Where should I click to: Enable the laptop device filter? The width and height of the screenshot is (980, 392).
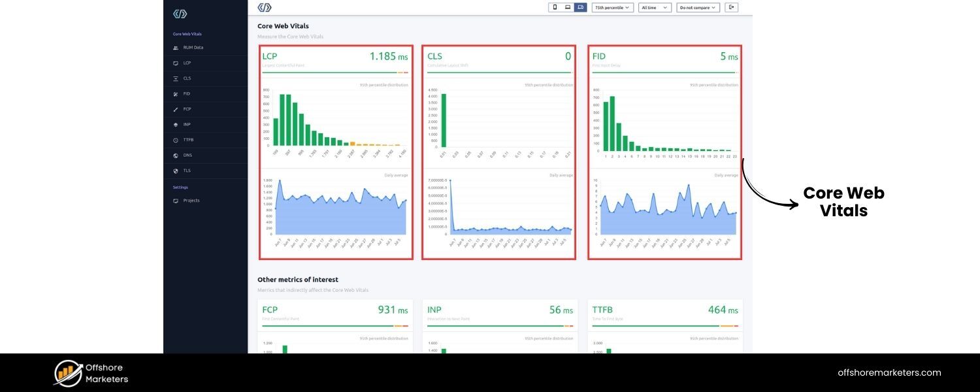coord(566,7)
